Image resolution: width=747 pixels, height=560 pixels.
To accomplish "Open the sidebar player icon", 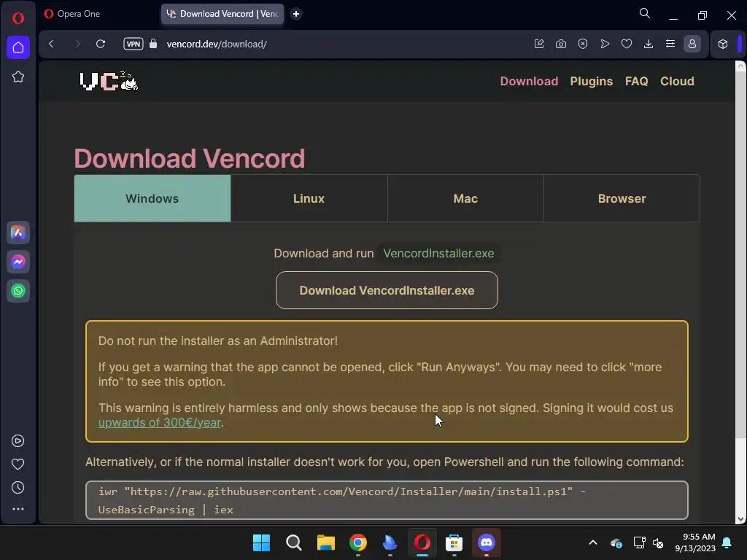I will [x=18, y=441].
